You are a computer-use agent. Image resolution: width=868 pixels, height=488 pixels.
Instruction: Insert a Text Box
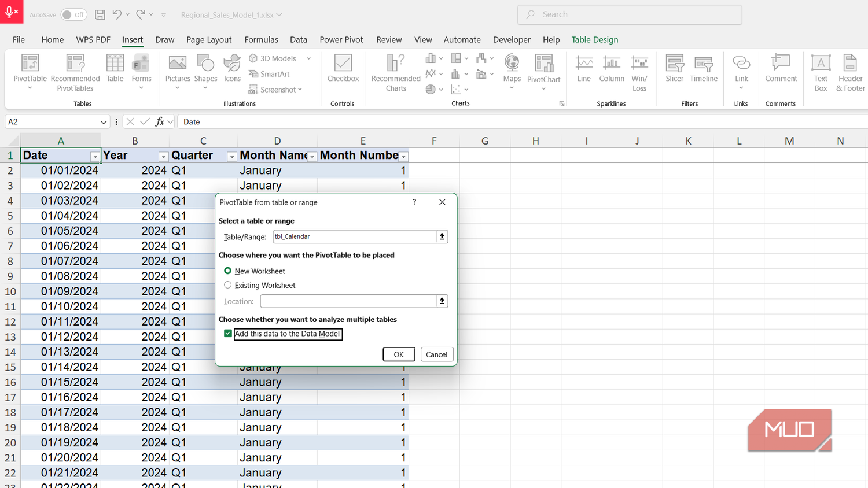(821, 72)
